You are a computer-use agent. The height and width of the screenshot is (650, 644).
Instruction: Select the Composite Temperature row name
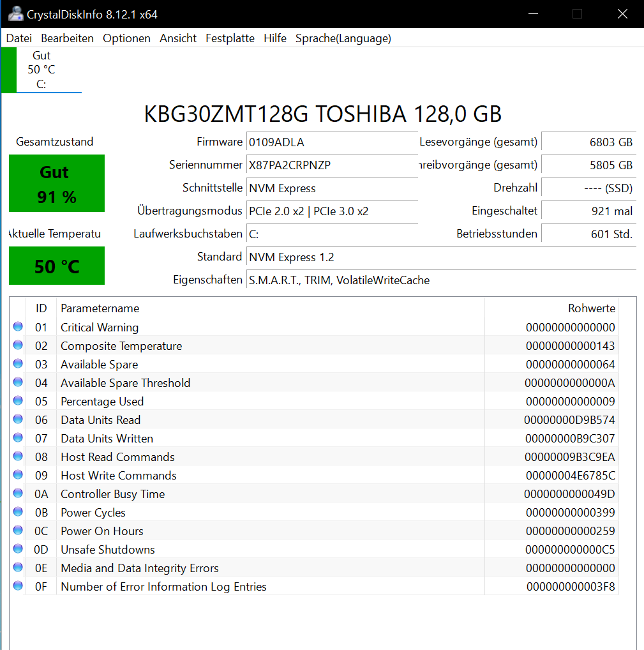[121, 345]
